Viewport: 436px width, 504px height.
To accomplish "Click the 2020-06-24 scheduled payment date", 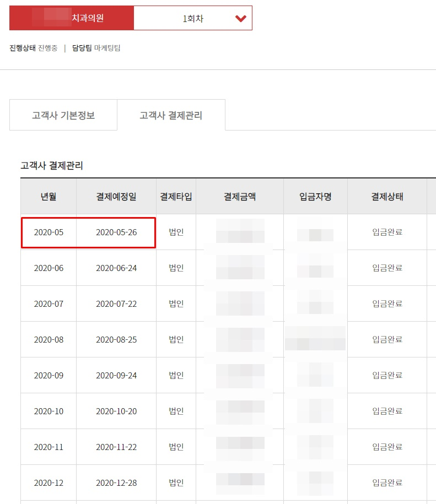I will click(x=116, y=268).
